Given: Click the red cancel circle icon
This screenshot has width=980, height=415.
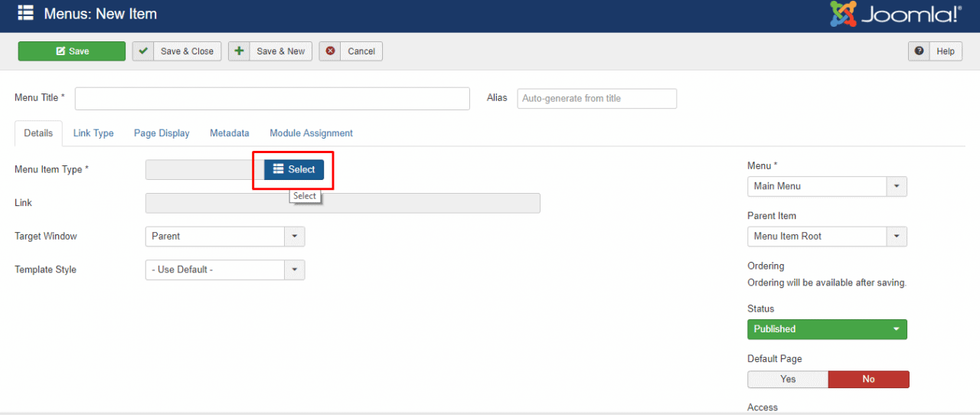Looking at the screenshot, I should (330, 51).
